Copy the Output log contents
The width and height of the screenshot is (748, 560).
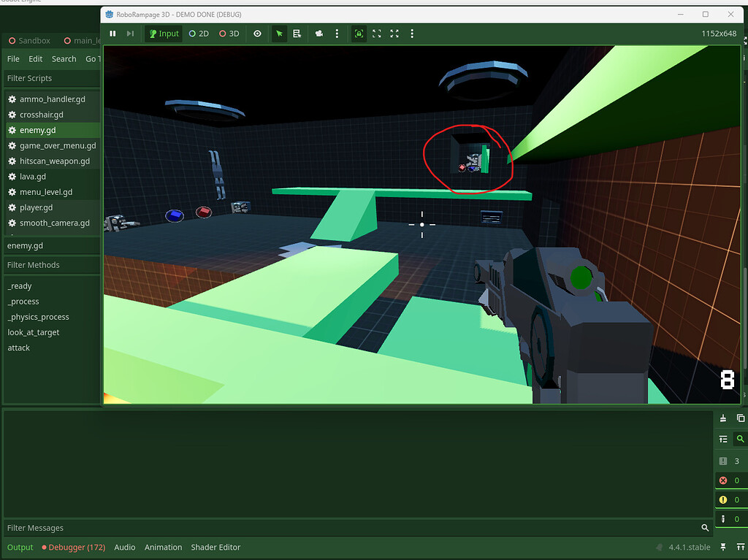tap(740, 418)
